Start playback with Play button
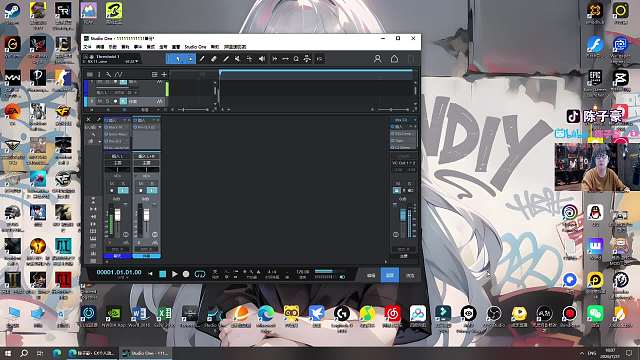Viewport: 640px width, 360px height. pyautogui.click(x=174, y=274)
